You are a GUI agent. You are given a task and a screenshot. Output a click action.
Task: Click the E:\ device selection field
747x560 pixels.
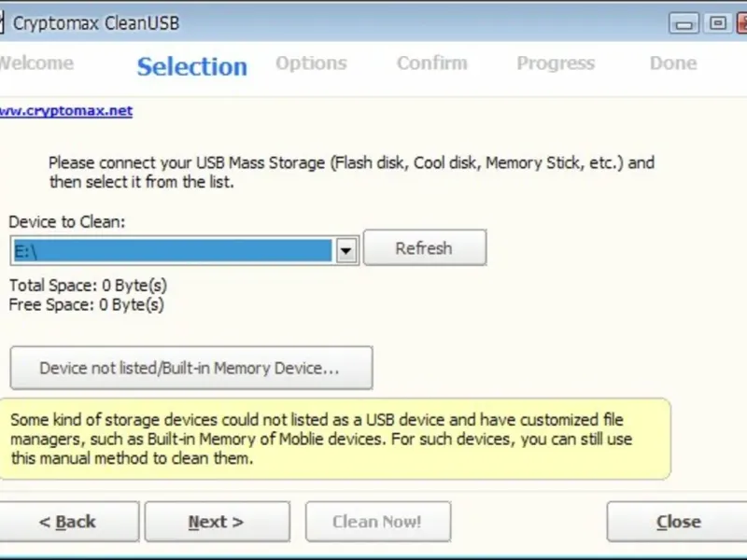(x=172, y=250)
